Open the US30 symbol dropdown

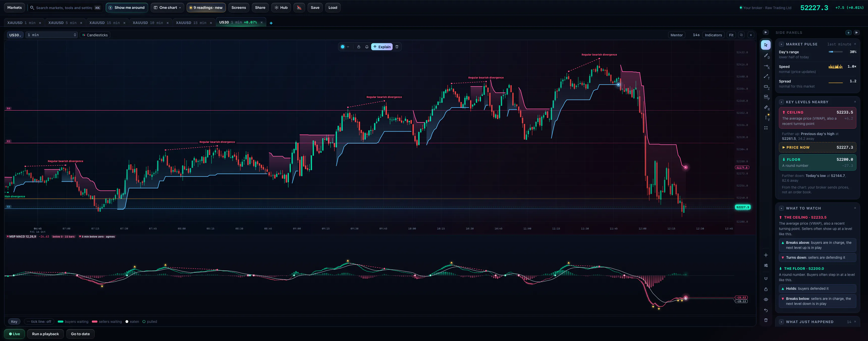pos(15,35)
